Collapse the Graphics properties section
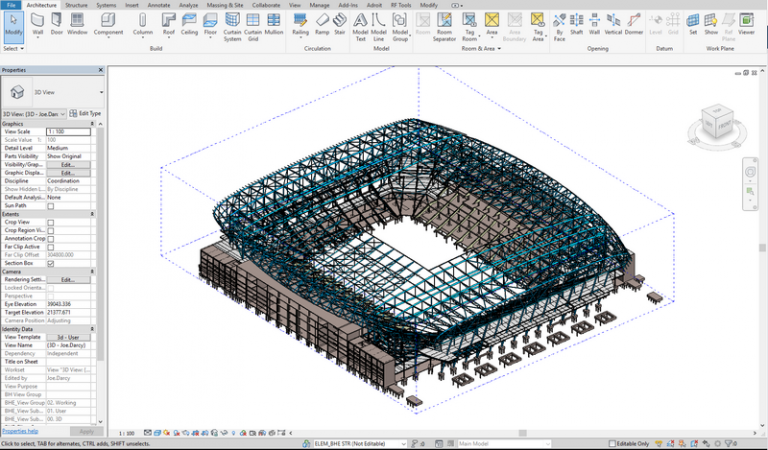This screenshot has height=450, width=768. [x=92, y=124]
